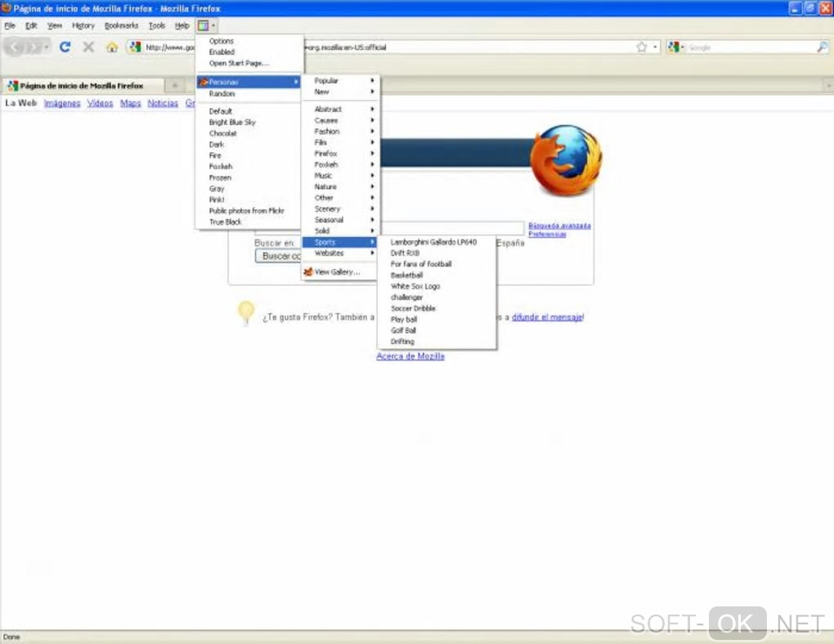Select the Página de inicio tab
The image size is (834, 644).
coord(83,85)
